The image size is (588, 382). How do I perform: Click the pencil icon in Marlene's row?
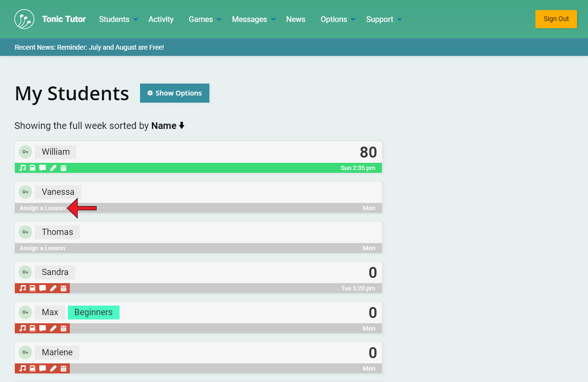click(x=53, y=369)
